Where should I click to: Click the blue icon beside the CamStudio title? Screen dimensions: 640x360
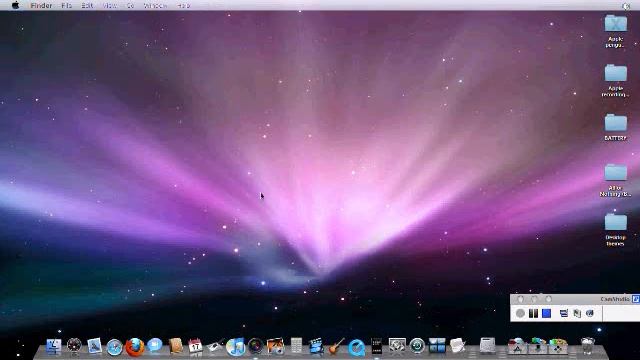636,299
